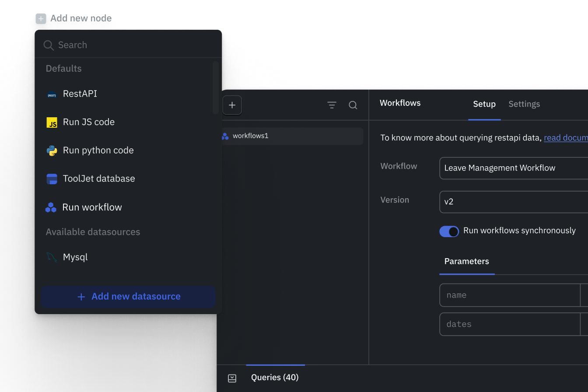Click the Version field label
The width and height of the screenshot is (588, 392).
pyautogui.click(x=395, y=200)
